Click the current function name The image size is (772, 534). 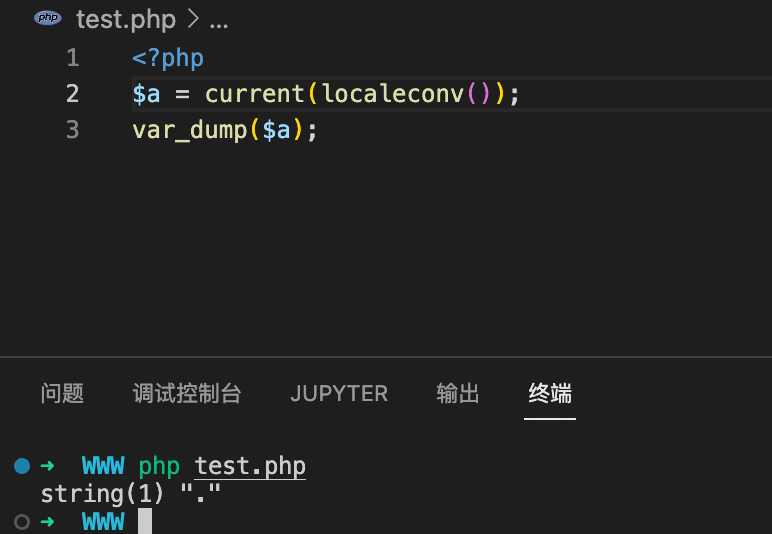[x=255, y=94]
